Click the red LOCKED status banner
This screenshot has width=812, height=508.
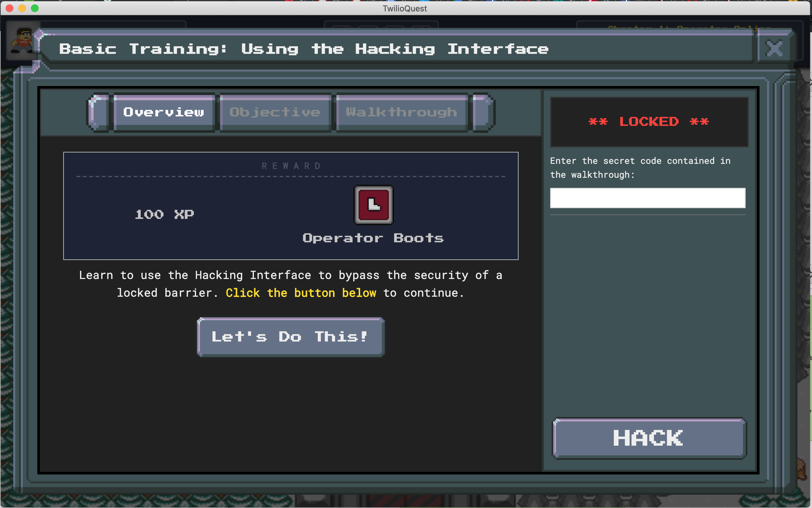tap(649, 122)
